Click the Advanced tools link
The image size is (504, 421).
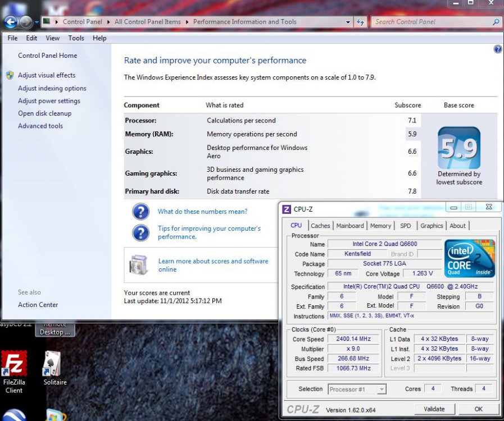[x=40, y=126]
